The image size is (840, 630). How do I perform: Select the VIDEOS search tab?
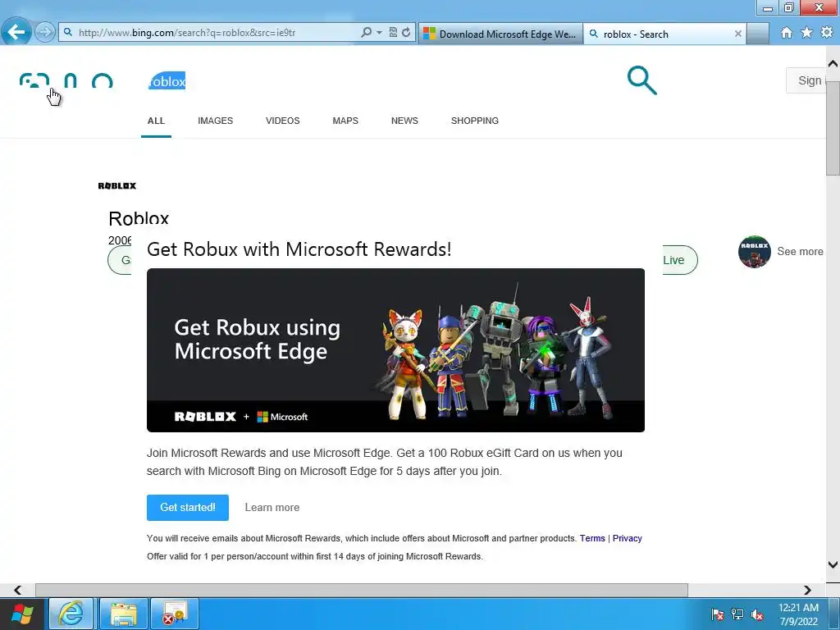(x=283, y=121)
